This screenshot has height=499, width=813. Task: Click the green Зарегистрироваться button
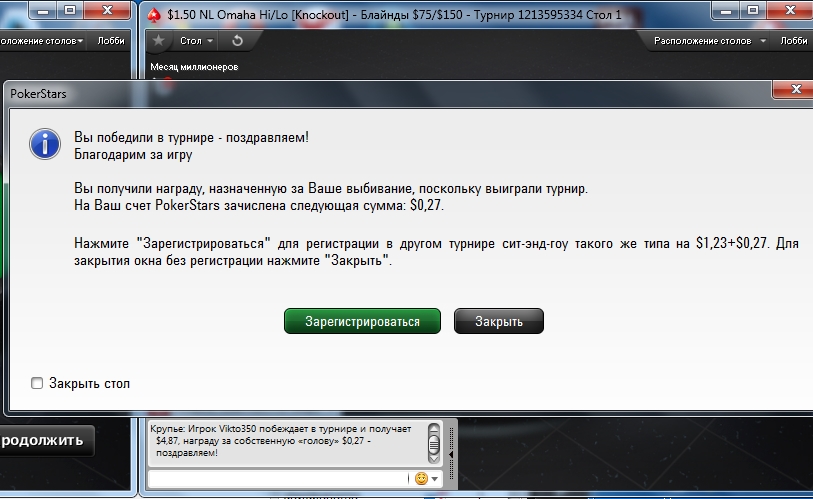[x=362, y=321]
